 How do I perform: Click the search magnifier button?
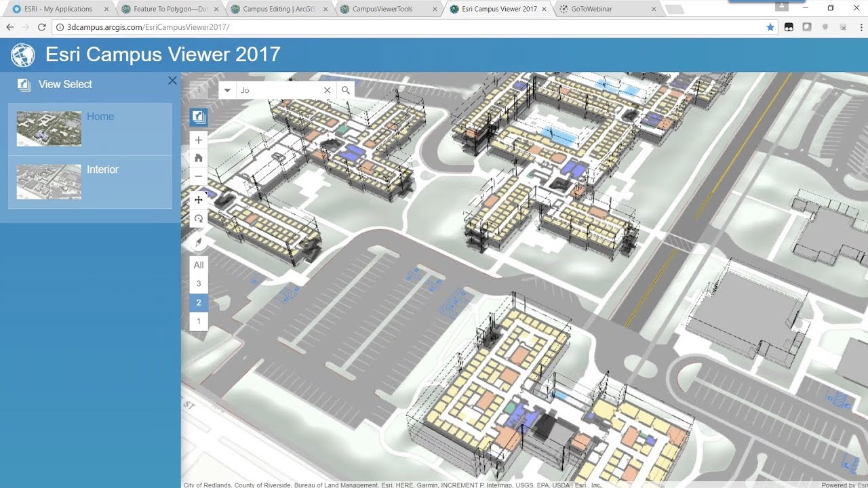pyautogui.click(x=346, y=90)
